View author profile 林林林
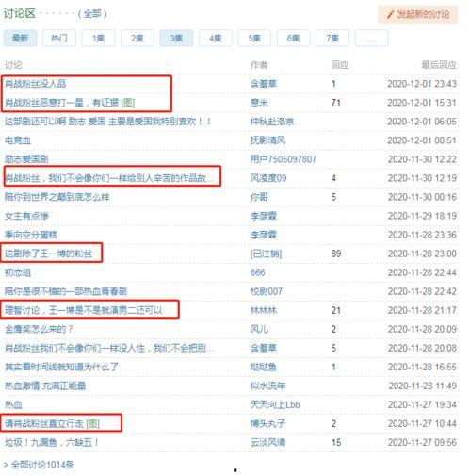Viewport: 470px width, 476px height. (264, 310)
